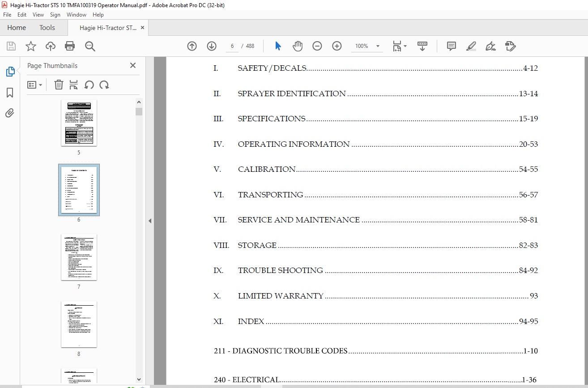Viewport: 588px width, 388px height.
Task: Open the Help menu
Action: [98, 15]
